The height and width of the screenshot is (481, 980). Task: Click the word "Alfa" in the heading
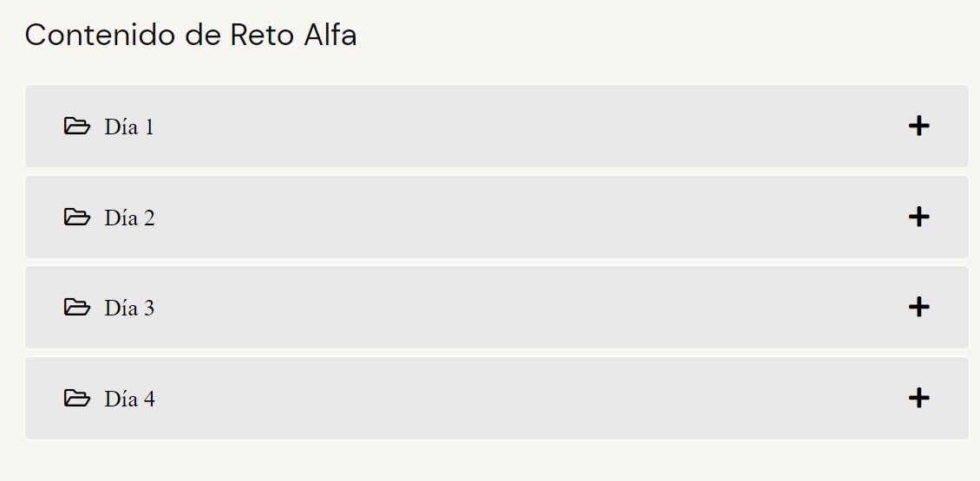(x=330, y=36)
